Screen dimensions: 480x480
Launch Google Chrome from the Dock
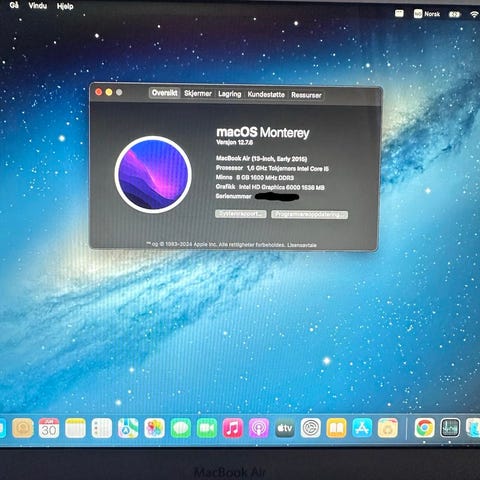click(x=424, y=428)
